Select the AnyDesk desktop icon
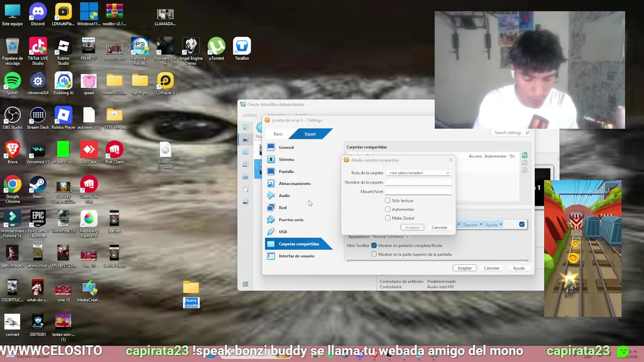The width and height of the screenshot is (644, 362). pyautogui.click(x=89, y=153)
